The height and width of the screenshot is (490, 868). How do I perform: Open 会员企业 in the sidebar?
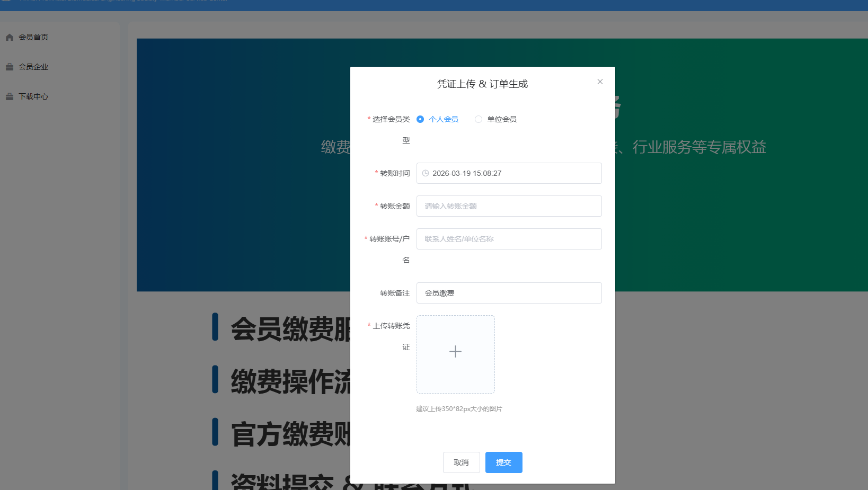[33, 67]
